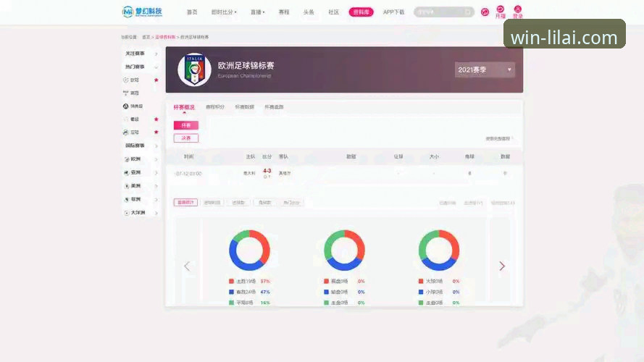Click the 大小 column header
The width and height of the screenshot is (644, 362).
click(434, 157)
